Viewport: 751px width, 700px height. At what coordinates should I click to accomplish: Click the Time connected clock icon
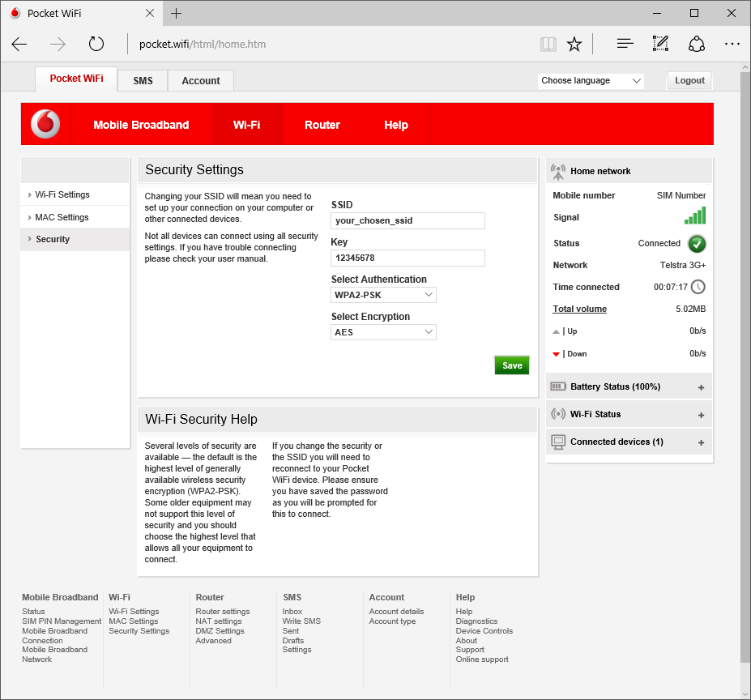tap(698, 287)
